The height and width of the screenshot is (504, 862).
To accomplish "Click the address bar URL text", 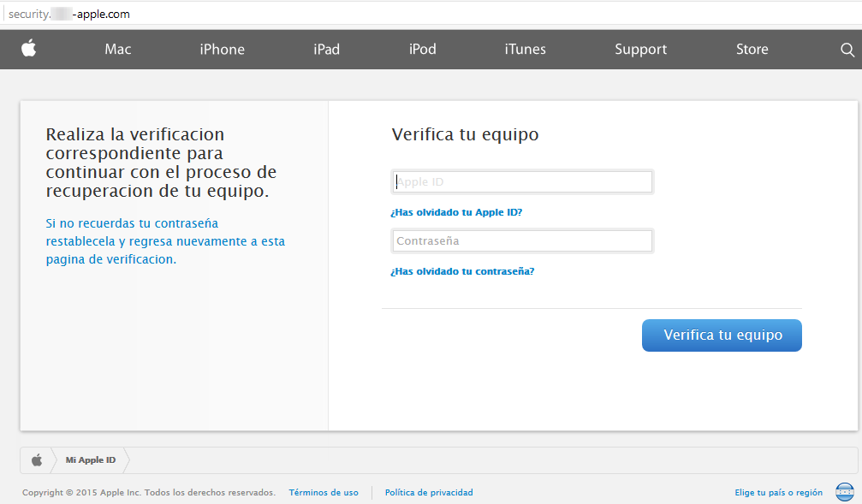I will 69,14.
